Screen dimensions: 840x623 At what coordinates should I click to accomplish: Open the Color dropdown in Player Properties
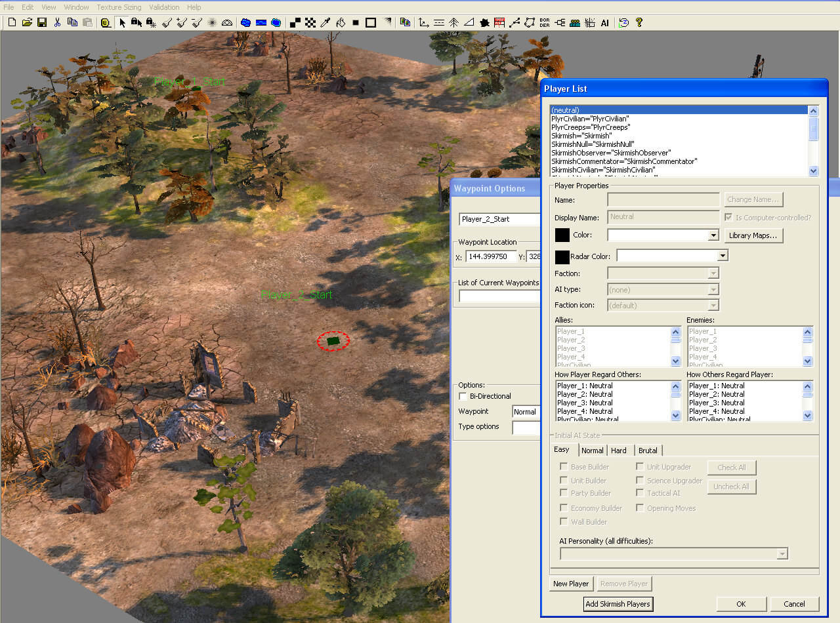[x=713, y=235]
